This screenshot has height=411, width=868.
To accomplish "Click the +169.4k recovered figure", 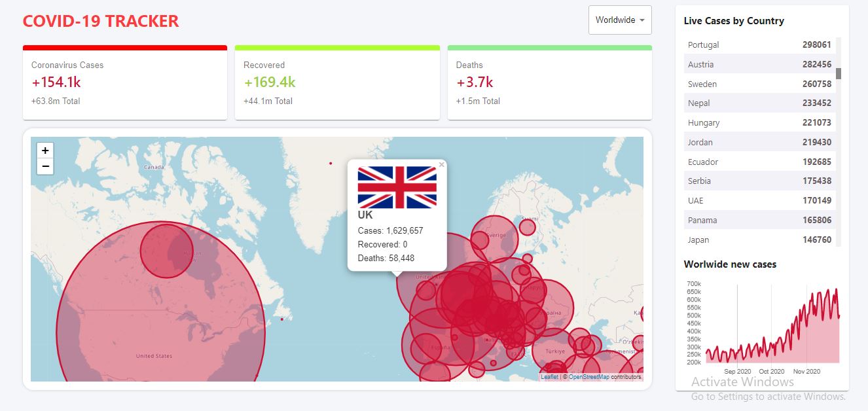I will (x=270, y=82).
